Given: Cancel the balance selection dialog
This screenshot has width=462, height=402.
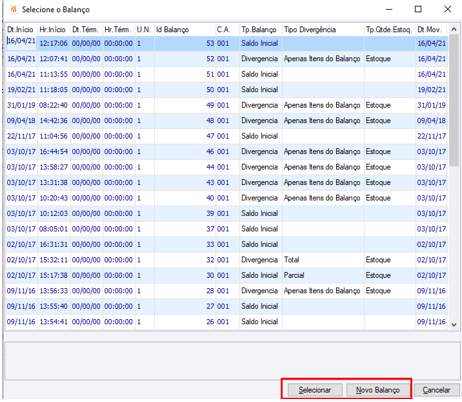Looking at the screenshot, I should click(x=436, y=390).
